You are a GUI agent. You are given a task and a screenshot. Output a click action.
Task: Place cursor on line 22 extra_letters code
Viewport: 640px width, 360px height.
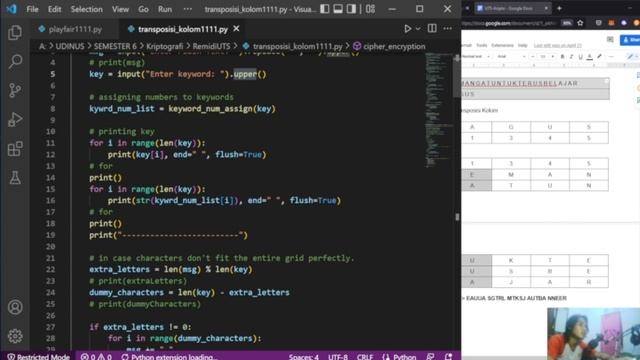click(171, 269)
